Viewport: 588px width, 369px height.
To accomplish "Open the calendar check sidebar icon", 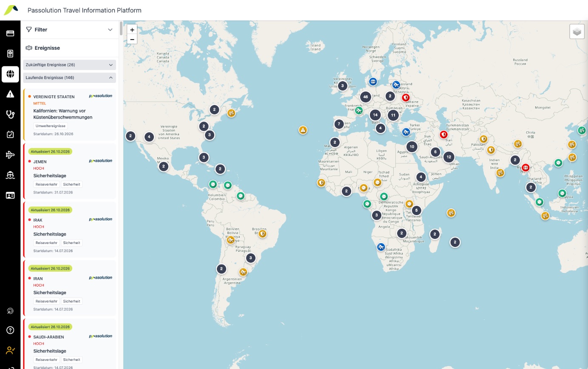I will coord(10,134).
